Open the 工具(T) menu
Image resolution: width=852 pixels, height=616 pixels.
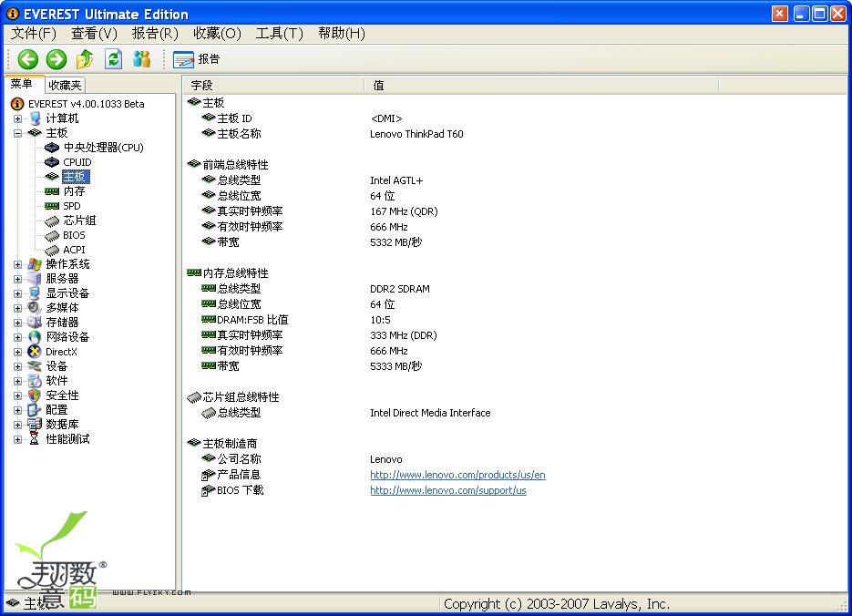279,33
